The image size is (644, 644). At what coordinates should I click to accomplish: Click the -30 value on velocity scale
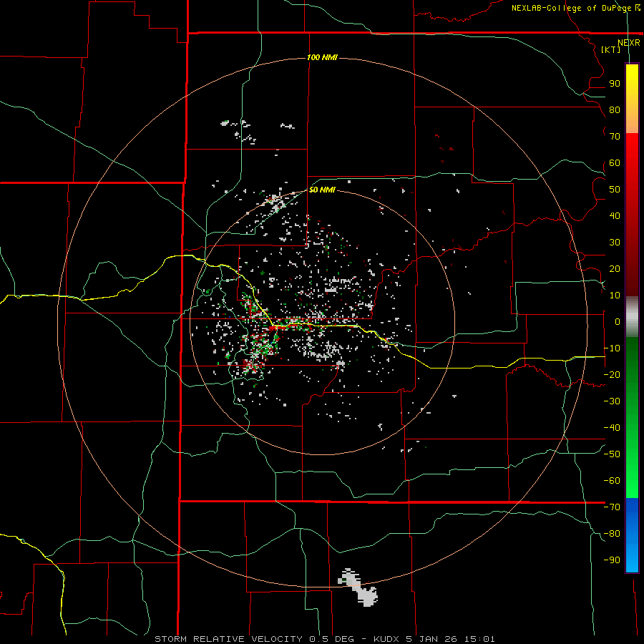point(612,401)
